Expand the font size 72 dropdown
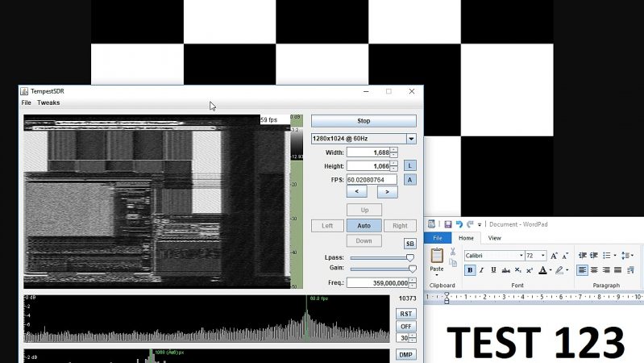644x363 pixels. 542,256
